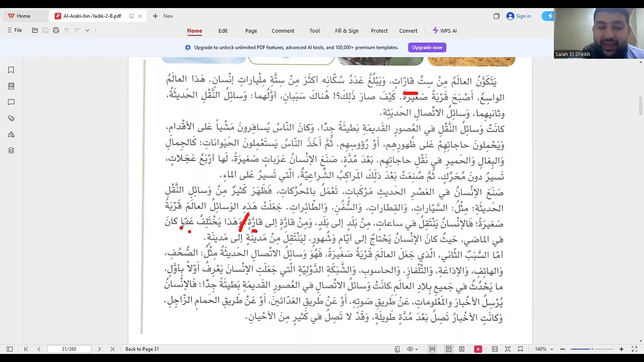This screenshot has height=362, width=644.
Task: Click the zoom slider handle
Action: pos(592,349)
